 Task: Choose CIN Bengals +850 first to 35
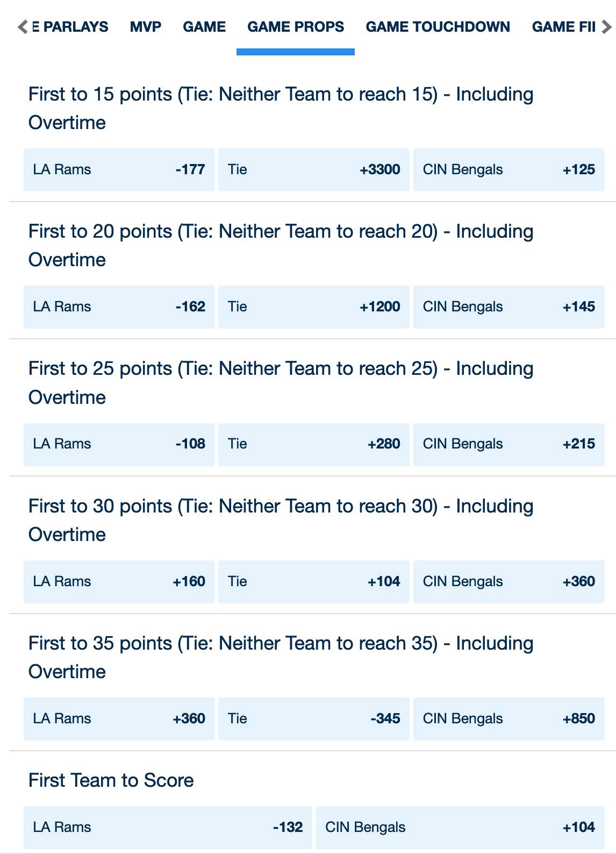pos(509,719)
